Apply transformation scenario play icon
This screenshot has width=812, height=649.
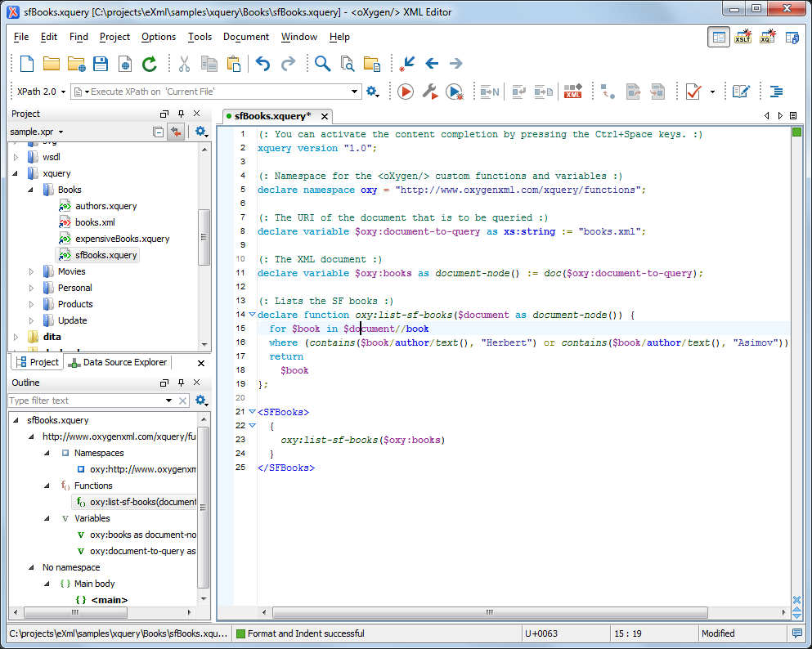[x=405, y=92]
